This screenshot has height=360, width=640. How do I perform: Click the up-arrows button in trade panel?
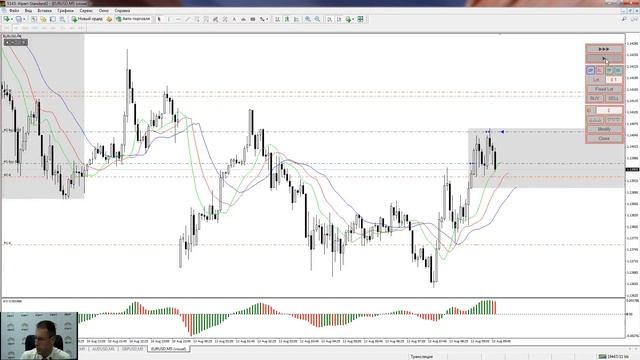(x=595, y=120)
